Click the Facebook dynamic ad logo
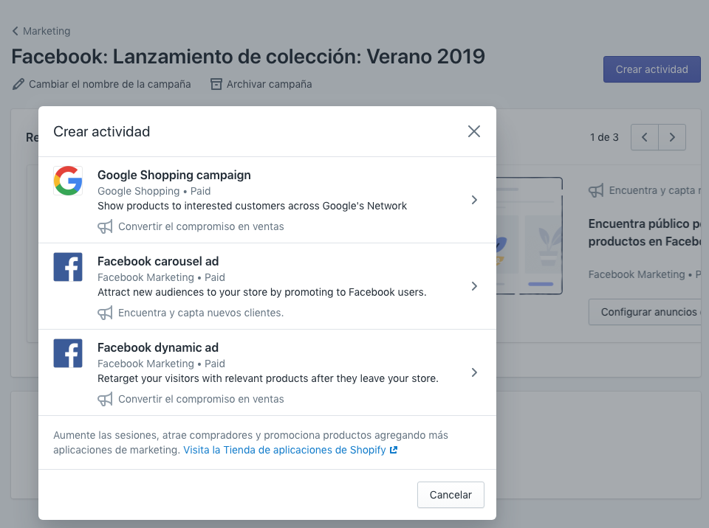Image resolution: width=709 pixels, height=528 pixels. click(68, 353)
